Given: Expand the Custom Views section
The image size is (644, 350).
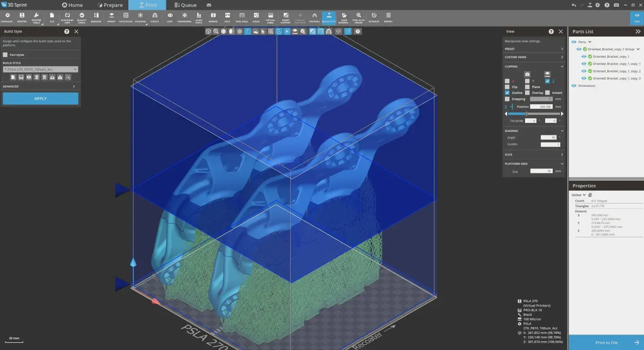Looking at the screenshot, I should coord(534,57).
